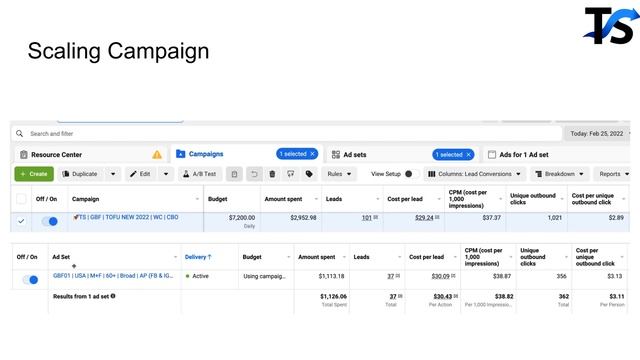Open the date range Today: Feb 25, 2022

point(597,133)
